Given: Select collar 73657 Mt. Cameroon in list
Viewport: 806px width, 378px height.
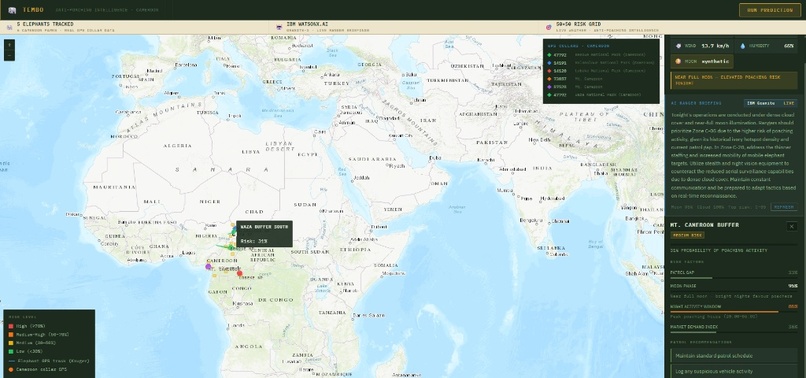Looking at the screenshot, I should tap(600, 79).
